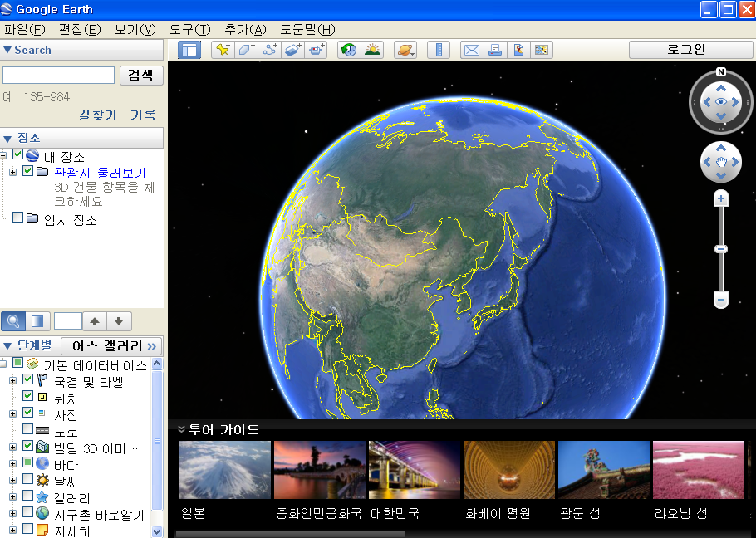Image resolution: width=756 pixels, height=538 pixels.
Task: Open the planet switcher icon
Action: click(x=405, y=50)
